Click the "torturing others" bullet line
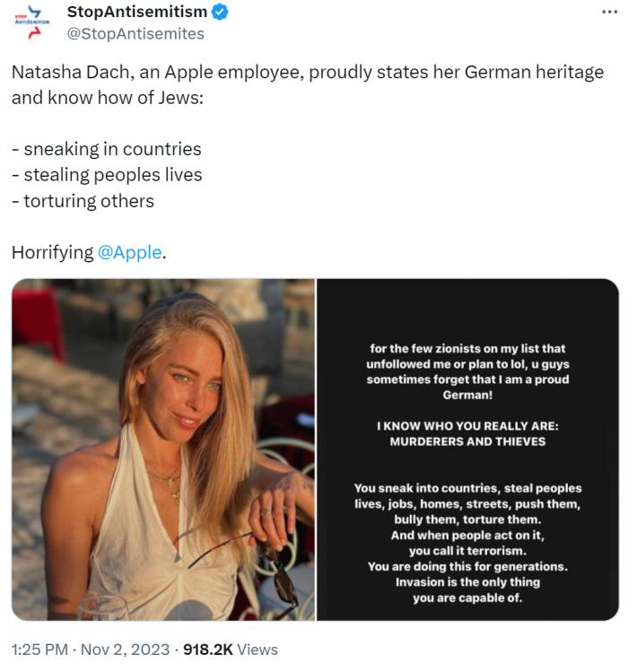Screen dimensions: 637x672 point(83,201)
